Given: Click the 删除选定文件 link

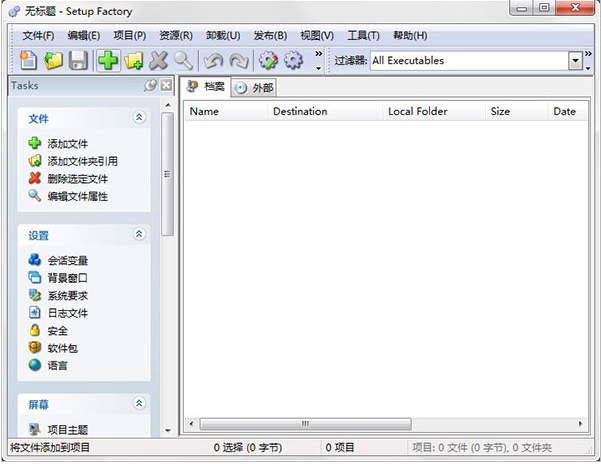Looking at the screenshot, I should (77, 179).
